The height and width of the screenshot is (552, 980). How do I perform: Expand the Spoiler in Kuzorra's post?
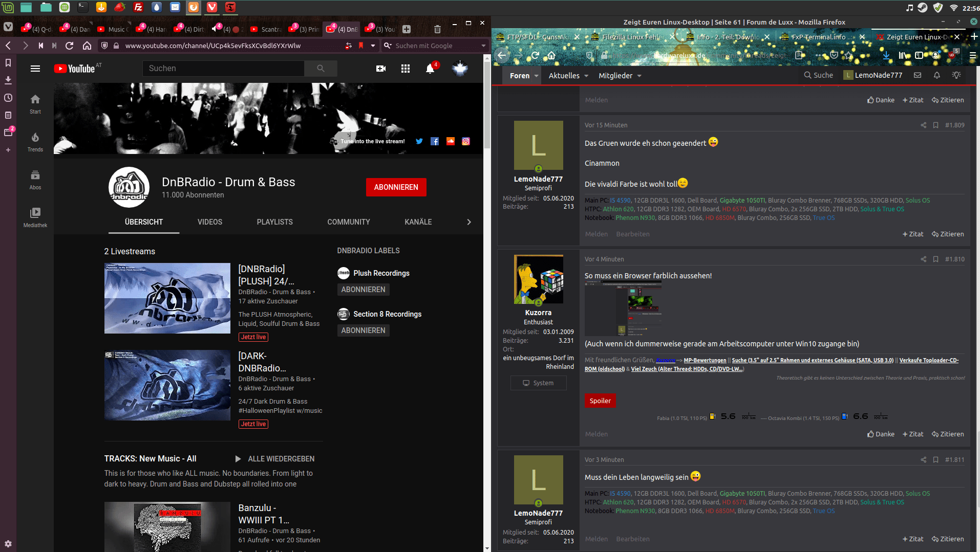600,401
